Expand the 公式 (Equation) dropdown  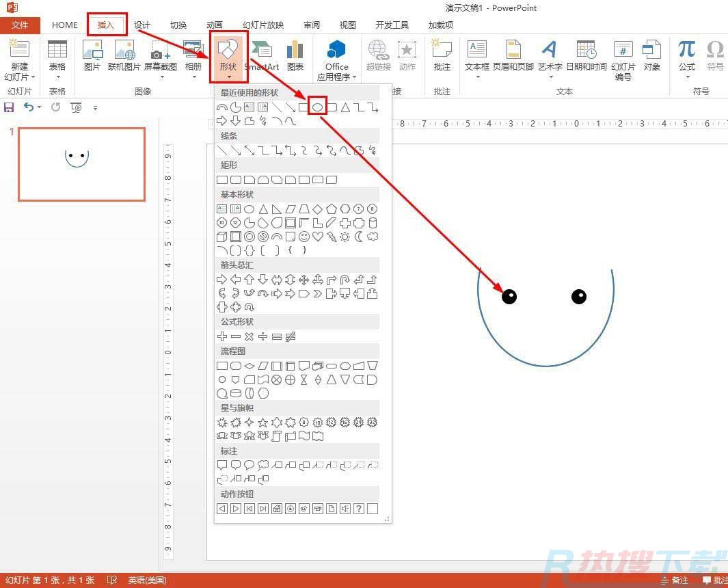pos(686,77)
